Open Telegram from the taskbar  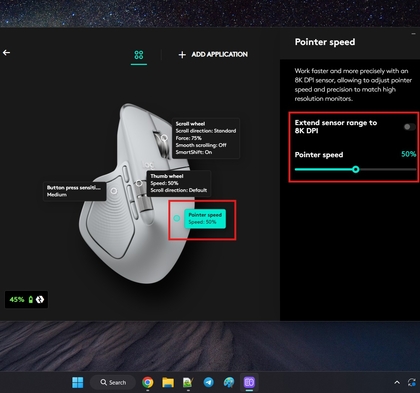(x=209, y=382)
